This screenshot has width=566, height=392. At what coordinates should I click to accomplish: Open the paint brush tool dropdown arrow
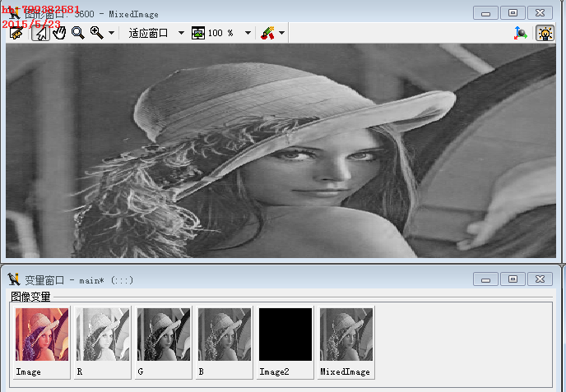pyautogui.click(x=282, y=33)
